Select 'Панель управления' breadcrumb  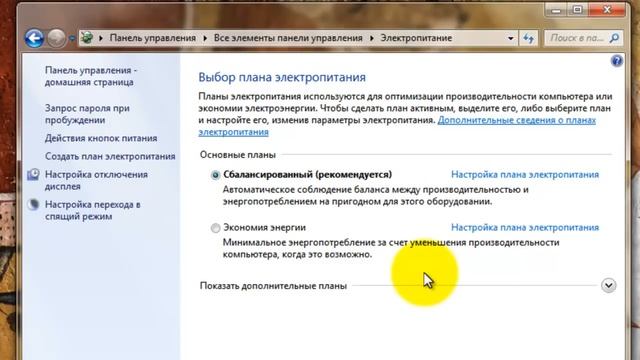click(x=153, y=38)
